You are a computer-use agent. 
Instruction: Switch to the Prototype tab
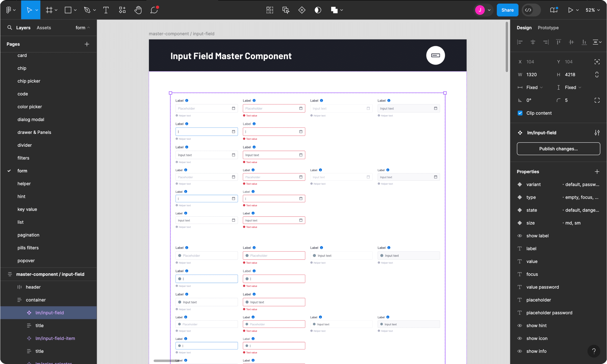[548, 27]
